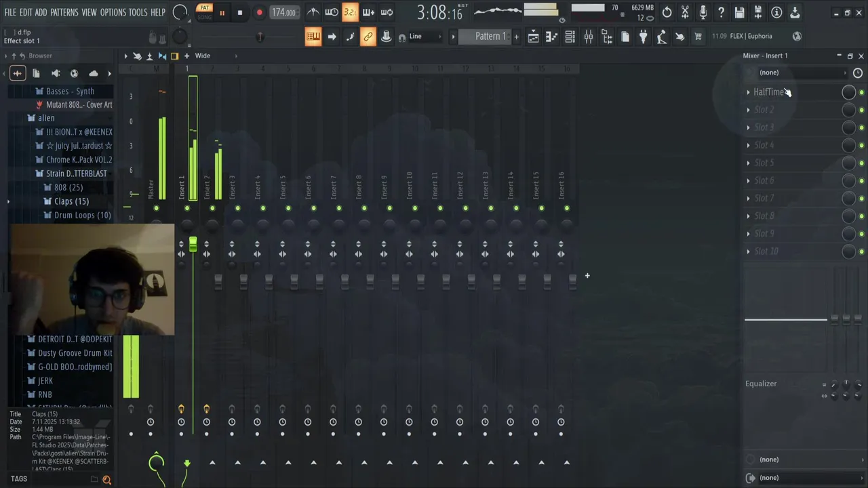
Task: Mute the Master track via green light
Action: (157, 208)
